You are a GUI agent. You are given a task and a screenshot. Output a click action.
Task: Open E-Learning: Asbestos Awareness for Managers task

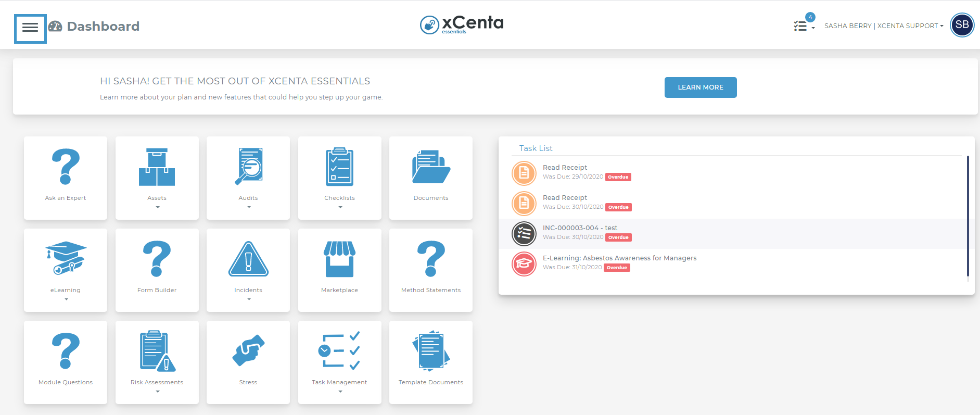(737, 263)
